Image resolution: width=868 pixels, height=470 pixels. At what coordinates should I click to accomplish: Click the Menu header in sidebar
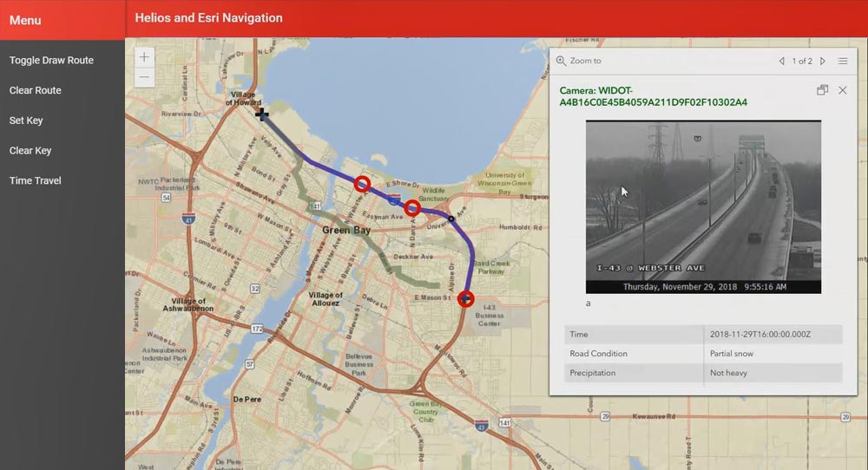(x=25, y=20)
